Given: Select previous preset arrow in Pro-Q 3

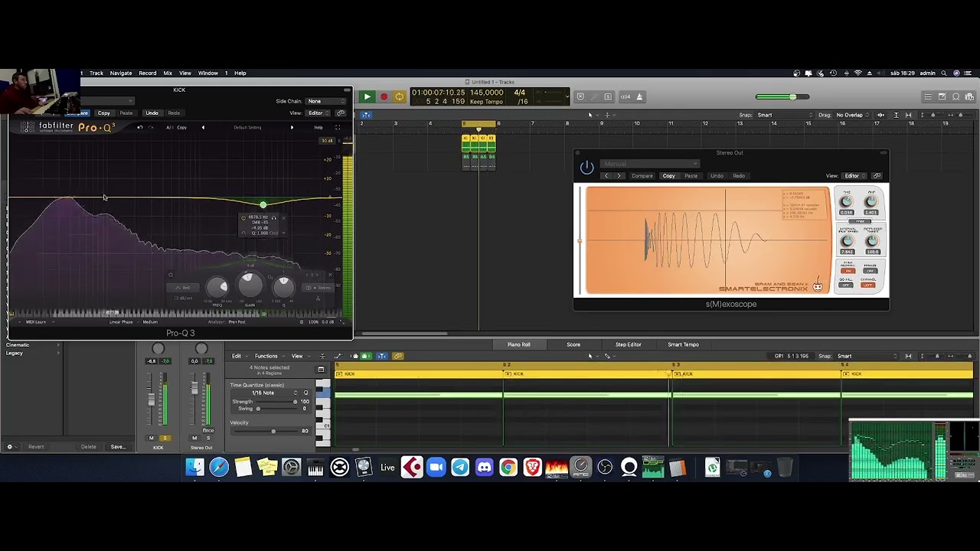Looking at the screenshot, I should [203, 127].
